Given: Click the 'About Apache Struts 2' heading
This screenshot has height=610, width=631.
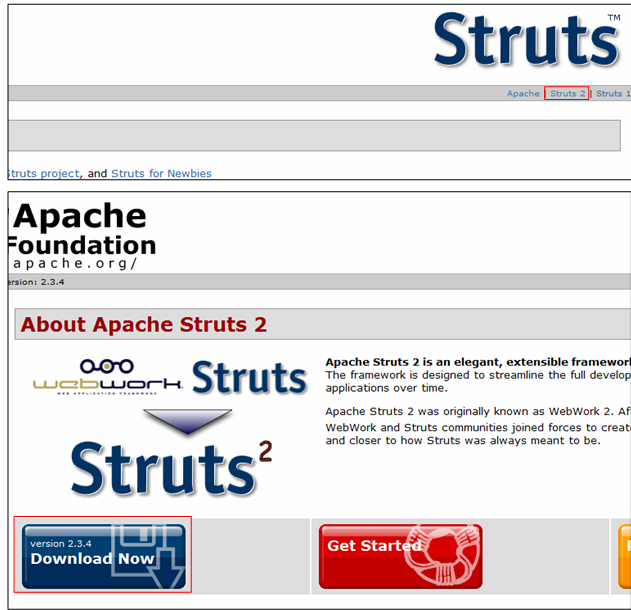Looking at the screenshot, I should point(144,324).
